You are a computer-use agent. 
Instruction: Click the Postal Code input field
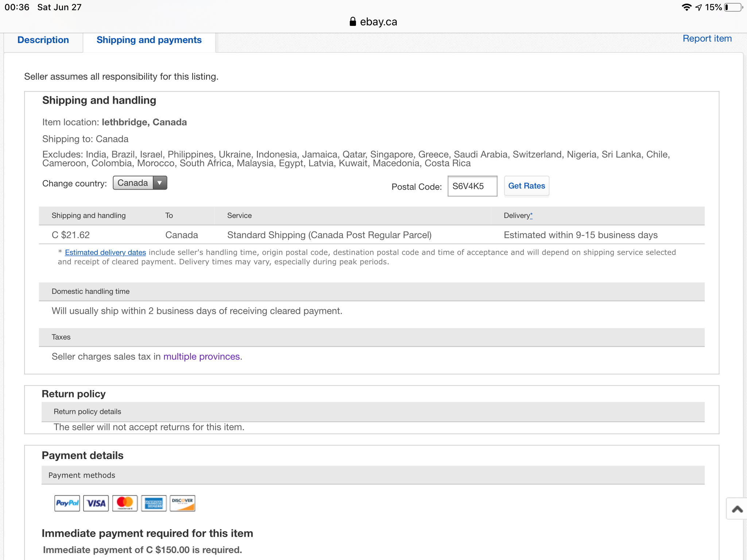tap(472, 186)
